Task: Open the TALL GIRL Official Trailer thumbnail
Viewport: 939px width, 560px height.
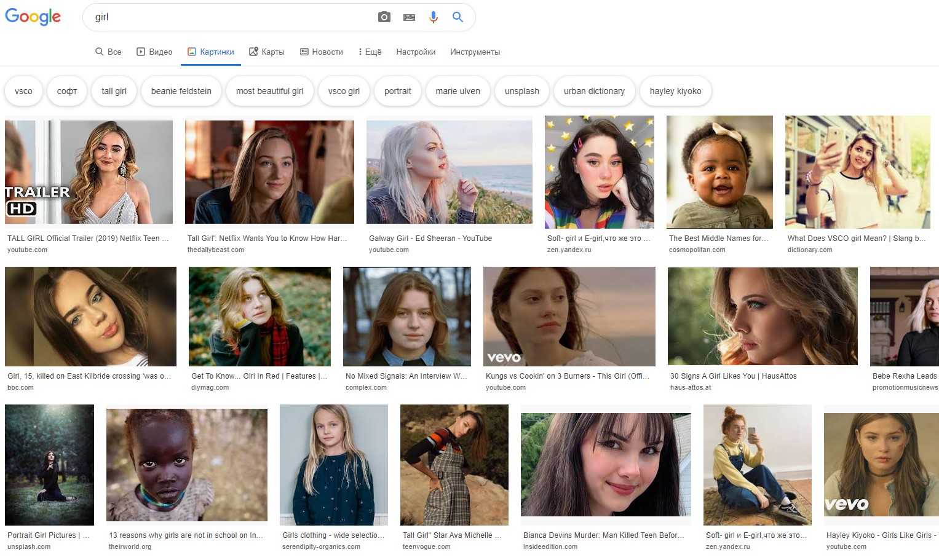Action: pyautogui.click(x=89, y=172)
